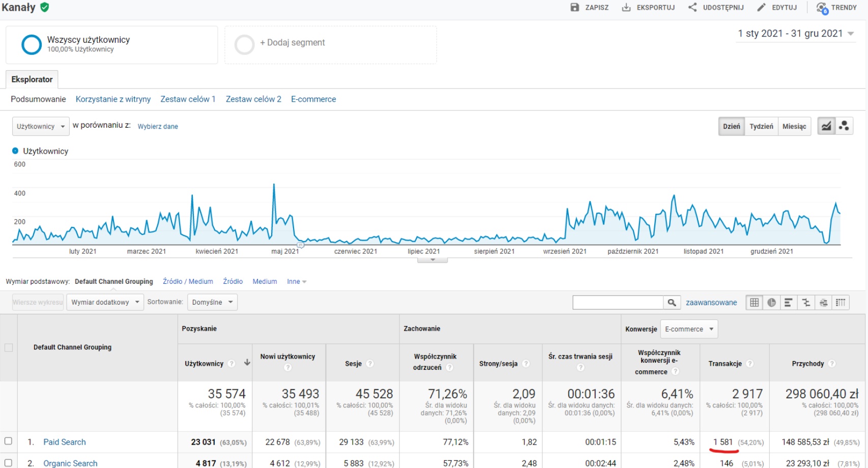Toggle the select-all checkbox in table header
Viewport: 868px width, 468px height.
point(9,347)
